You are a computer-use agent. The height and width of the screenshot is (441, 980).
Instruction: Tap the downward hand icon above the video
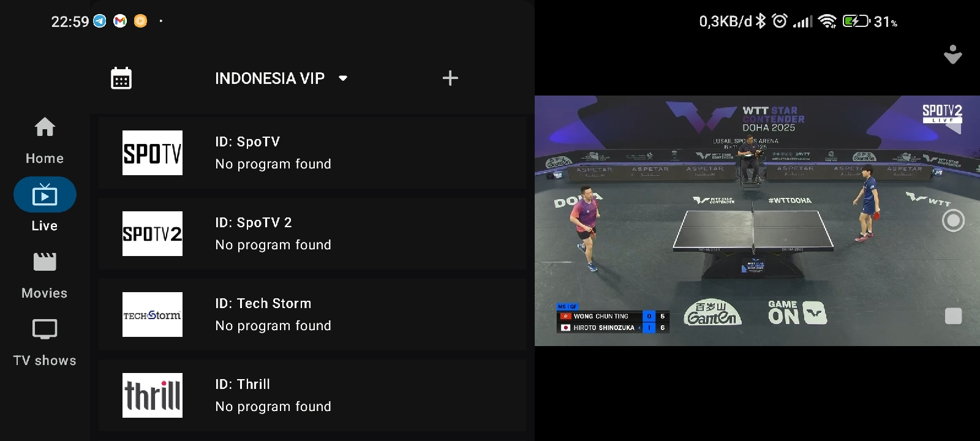pos(952,55)
